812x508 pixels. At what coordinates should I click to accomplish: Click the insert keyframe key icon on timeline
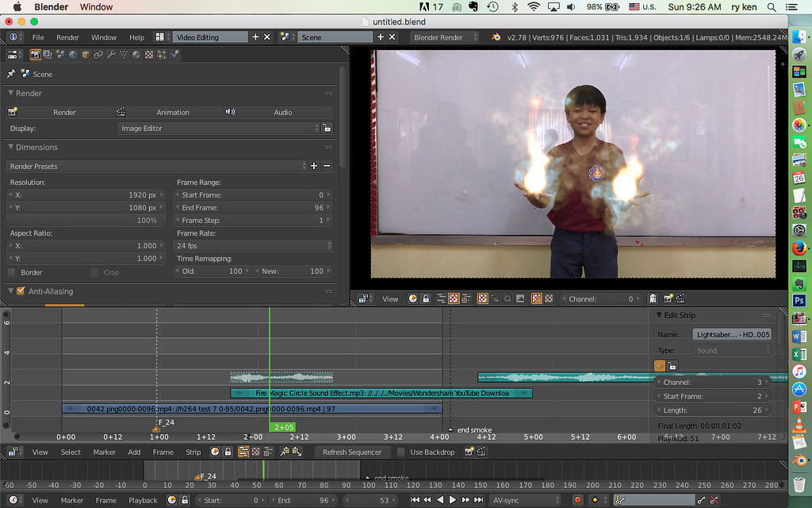click(x=701, y=500)
